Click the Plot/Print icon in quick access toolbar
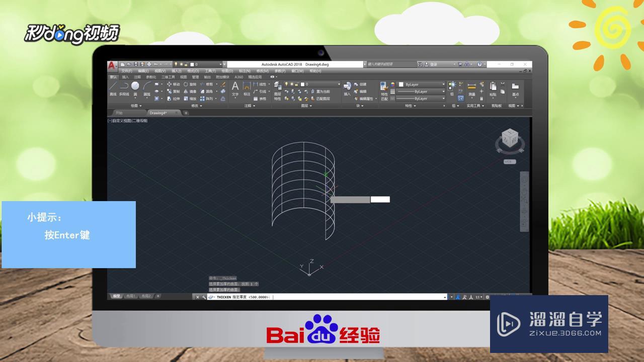The height and width of the screenshot is (362, 644). 149,64
